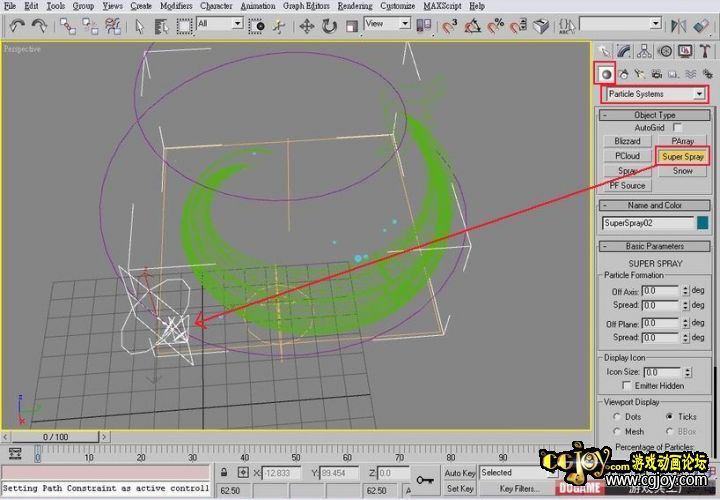Toggle the Window/Crossing selection icon
This screenshot has width=720, height=500.
(256, 26)
